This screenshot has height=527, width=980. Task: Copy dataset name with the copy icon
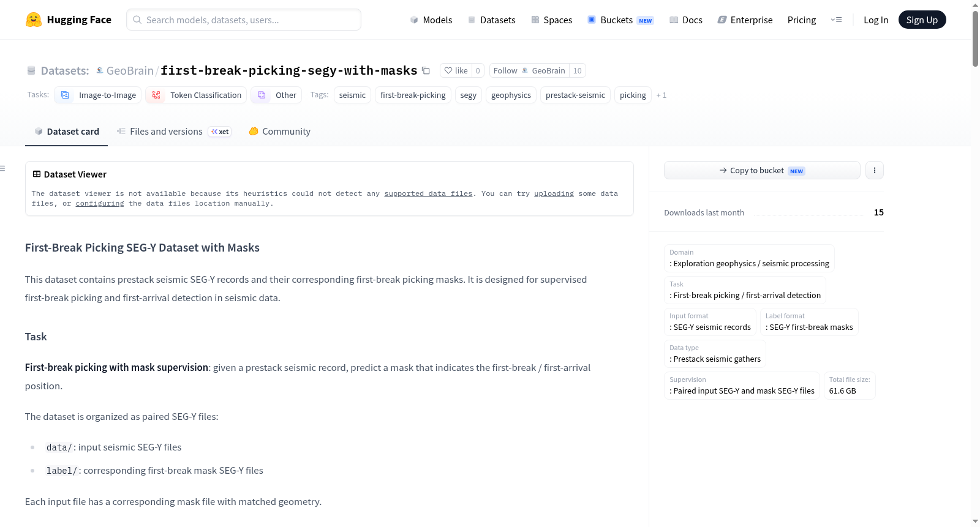tap(426, 70)
